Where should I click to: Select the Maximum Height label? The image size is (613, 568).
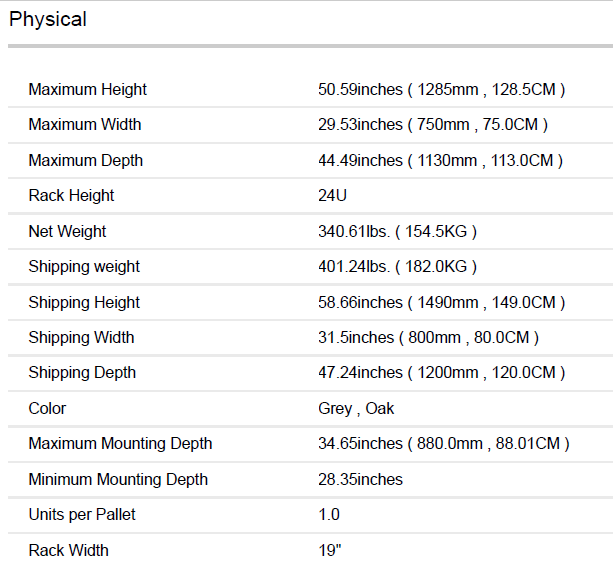coord(88,90)
